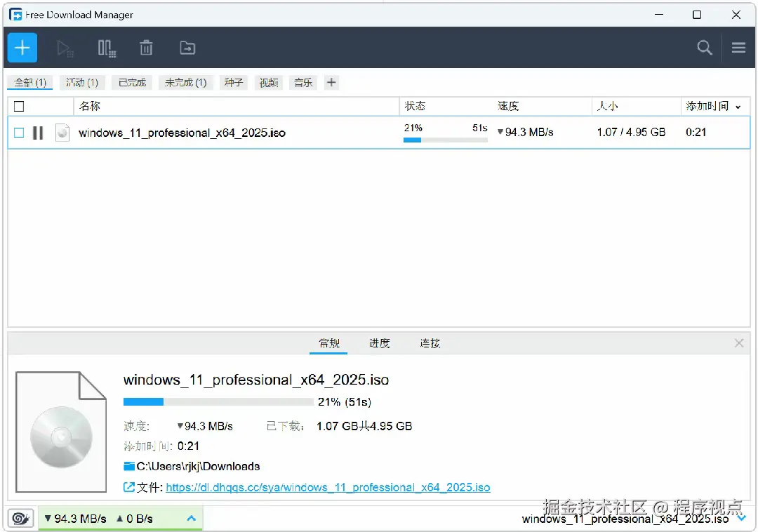Viewport: 758px width, 532px height.
Task: Select the 进度 details tab
Action: click(379, 343)
